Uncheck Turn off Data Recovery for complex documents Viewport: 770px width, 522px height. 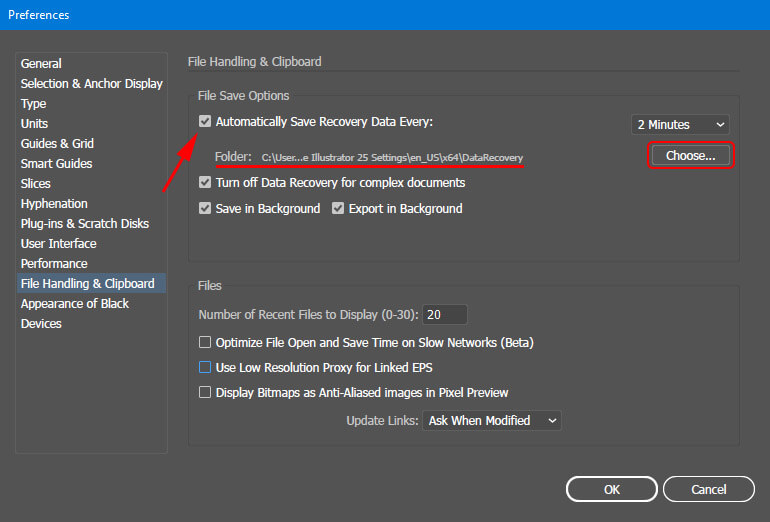(205, 183)
